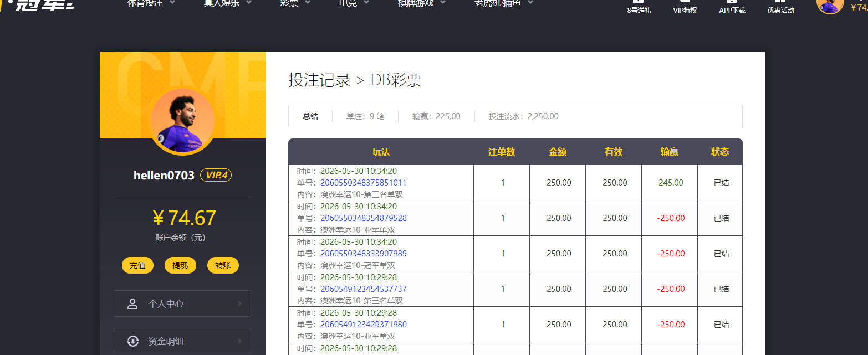Click the 8号送礼 top link
The width and height of the screenshot is (868, 355).
(x=639, y=7)
